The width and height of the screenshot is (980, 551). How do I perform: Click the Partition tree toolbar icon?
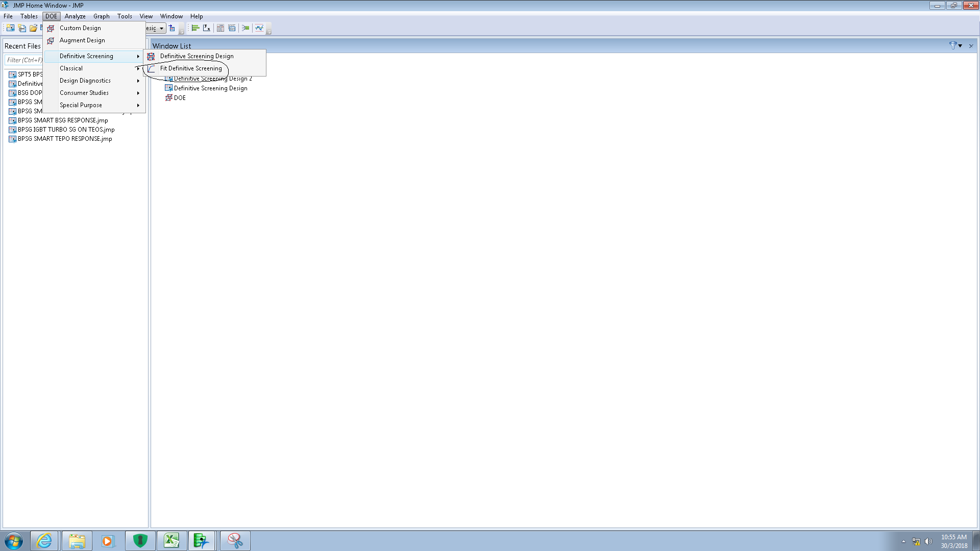(246, 28)
